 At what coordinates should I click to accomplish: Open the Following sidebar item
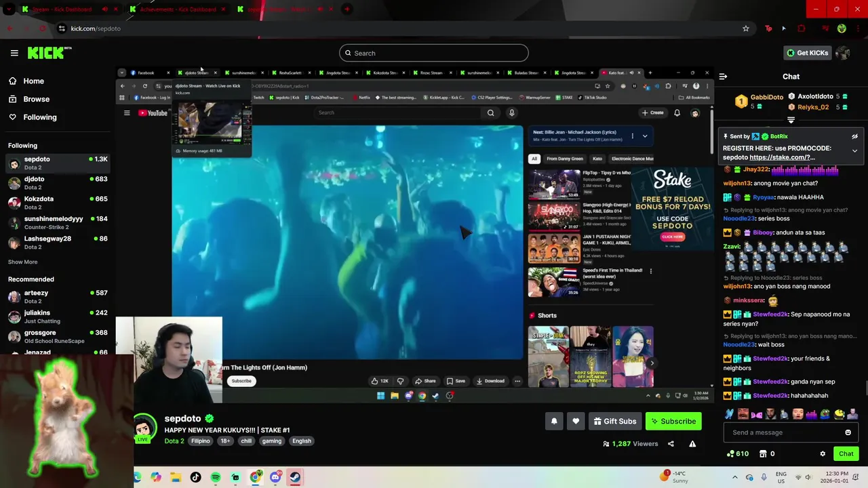(x=40, y=117)
